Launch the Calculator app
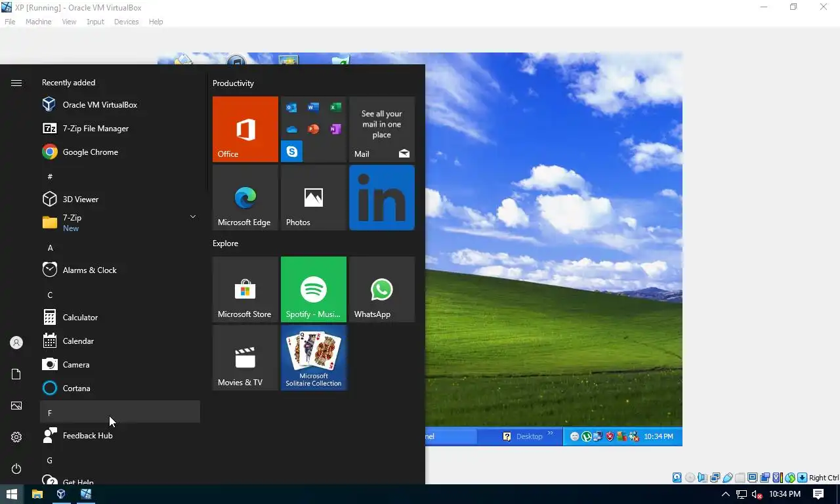The height and width of the screenshot is (504, 840). [120, 317]
